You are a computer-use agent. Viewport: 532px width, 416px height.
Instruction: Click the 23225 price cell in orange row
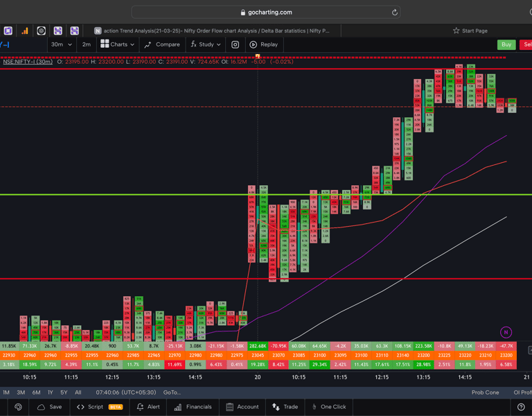point(444,355)
